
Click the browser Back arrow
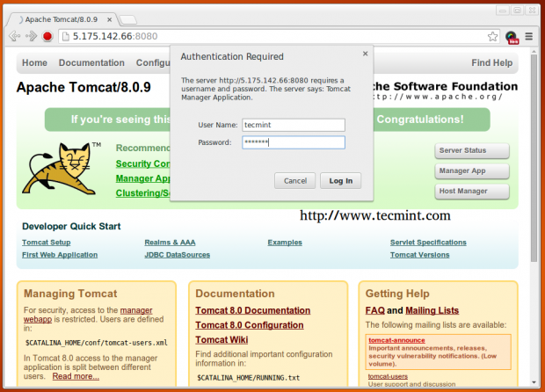15,36
